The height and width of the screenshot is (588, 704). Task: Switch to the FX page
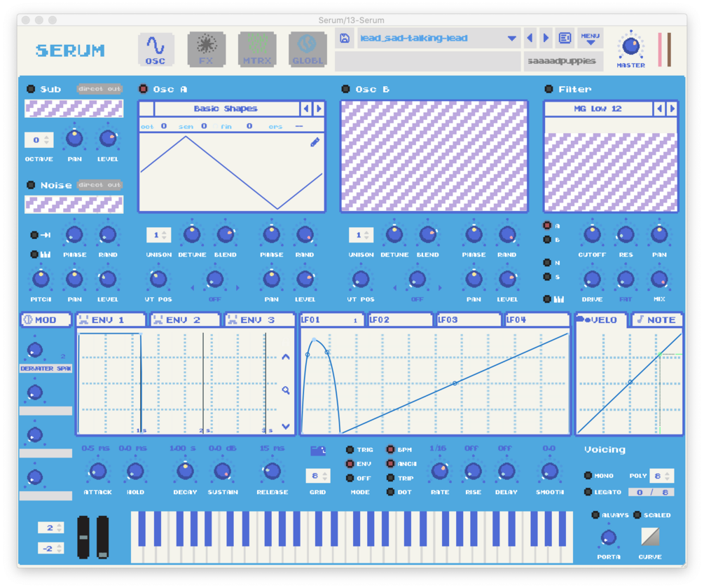tap(206, 50)
